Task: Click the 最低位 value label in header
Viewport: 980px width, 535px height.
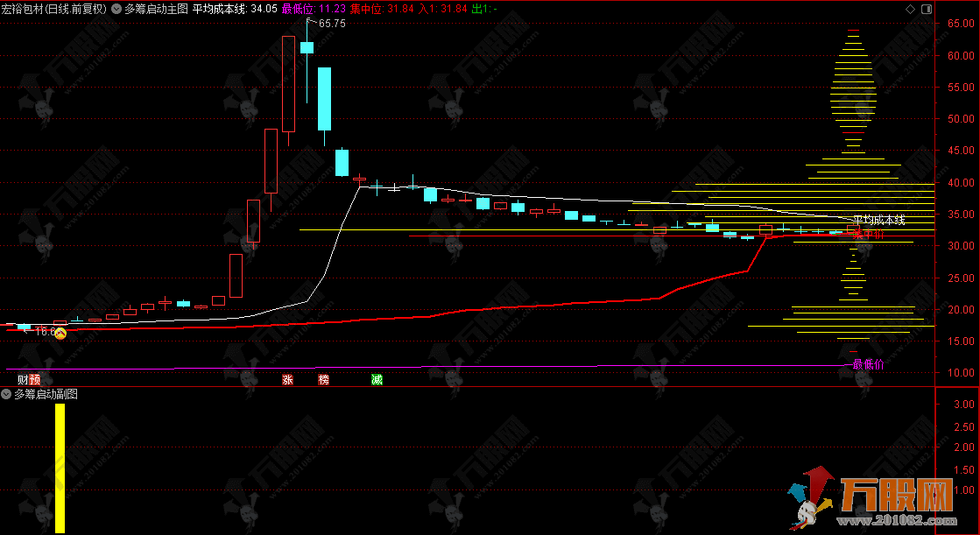Action: point(313,9)
